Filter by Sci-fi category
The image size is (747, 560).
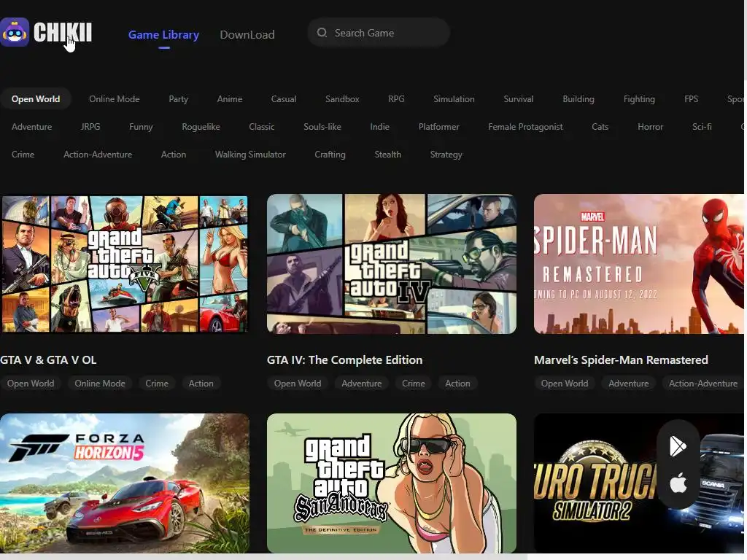702,127
